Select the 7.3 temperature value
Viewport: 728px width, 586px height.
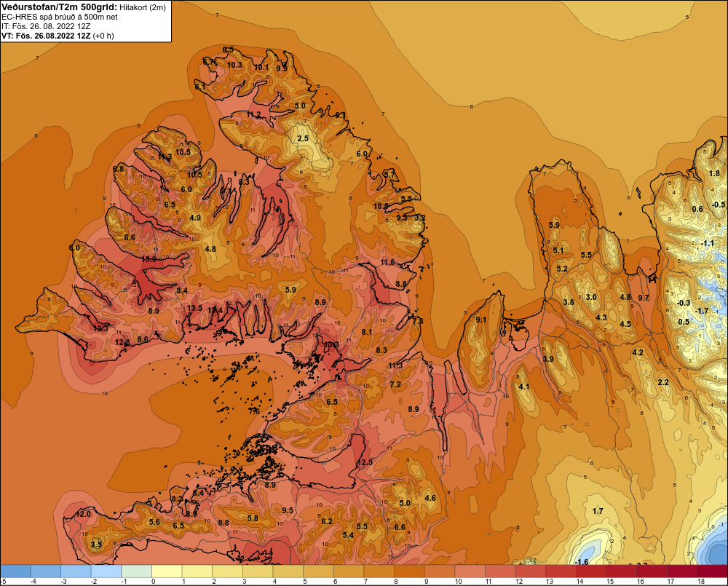point(418,321)
